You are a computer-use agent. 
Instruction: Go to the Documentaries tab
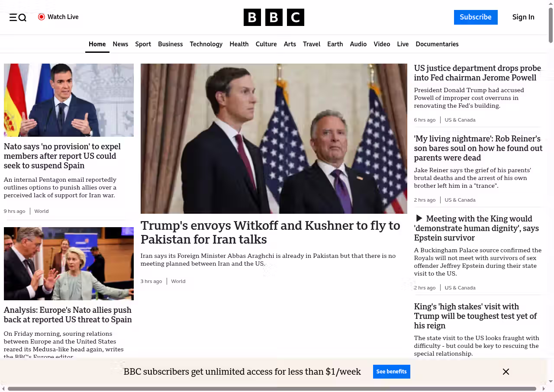[437, 44]
